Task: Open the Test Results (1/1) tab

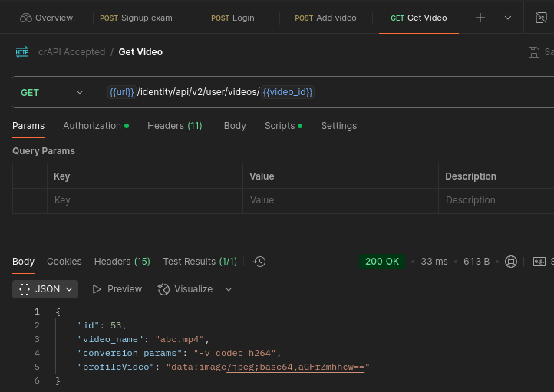Action: 200,262
